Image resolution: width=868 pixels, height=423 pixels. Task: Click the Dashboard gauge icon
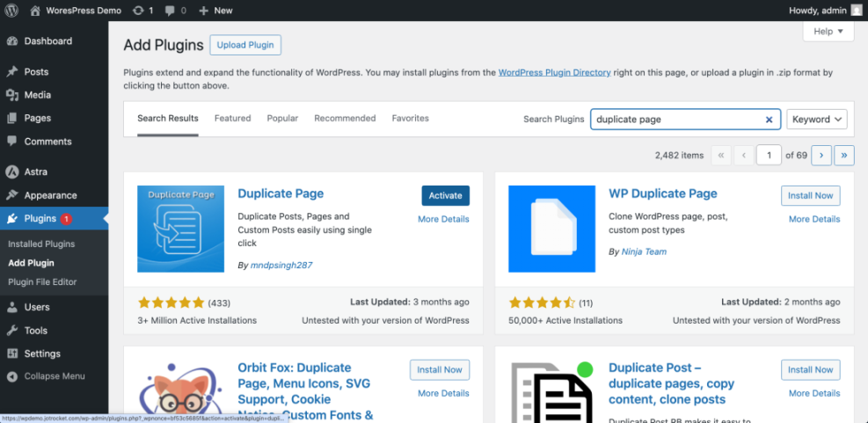pyautogui.click(x=12, y=41)
